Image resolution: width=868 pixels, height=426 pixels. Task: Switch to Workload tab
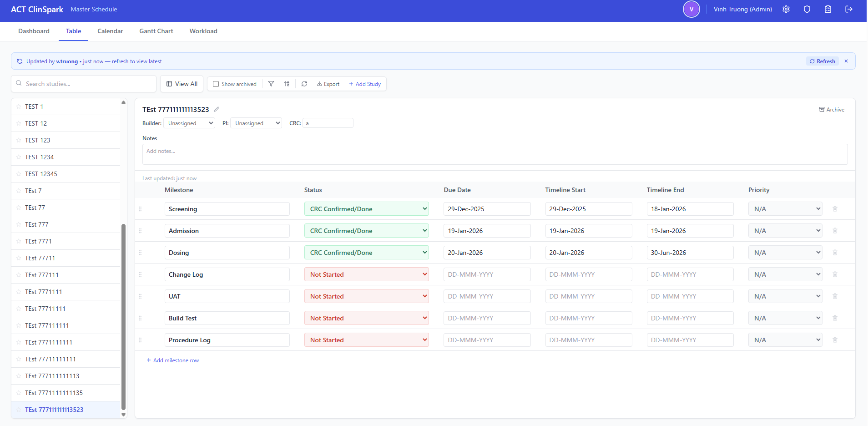pos(203,31)
